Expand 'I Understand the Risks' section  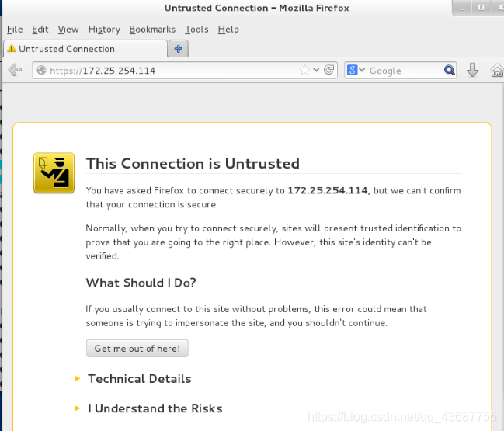tap(155, 408)
